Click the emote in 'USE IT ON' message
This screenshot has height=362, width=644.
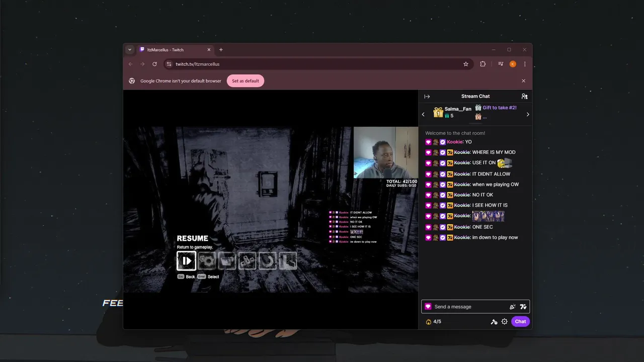tap(505, 163)
